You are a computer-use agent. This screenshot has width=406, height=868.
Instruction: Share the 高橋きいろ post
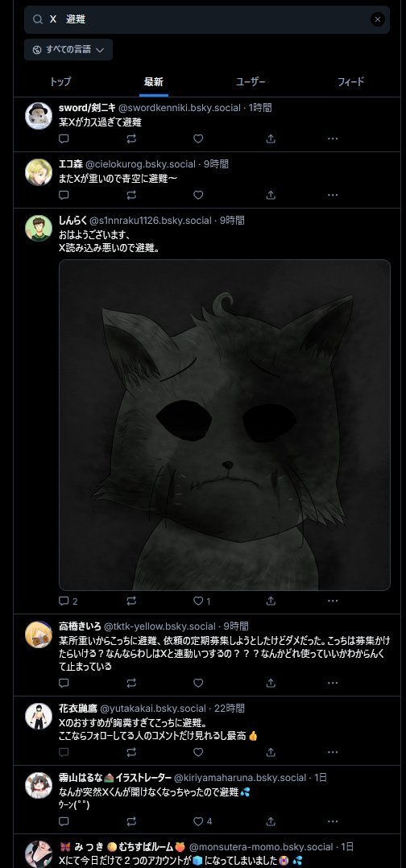[271, 683]
